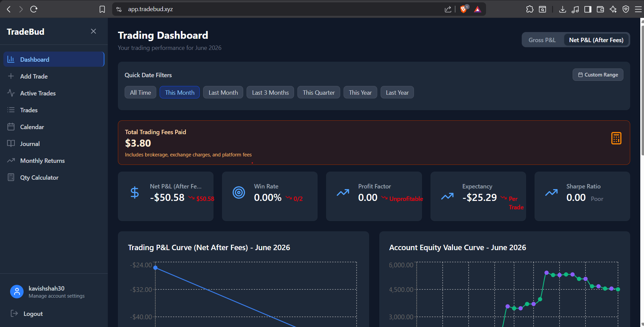Screen dimensions: 644x327
Task: Select the This Month filter
Action: click(180, 92)
